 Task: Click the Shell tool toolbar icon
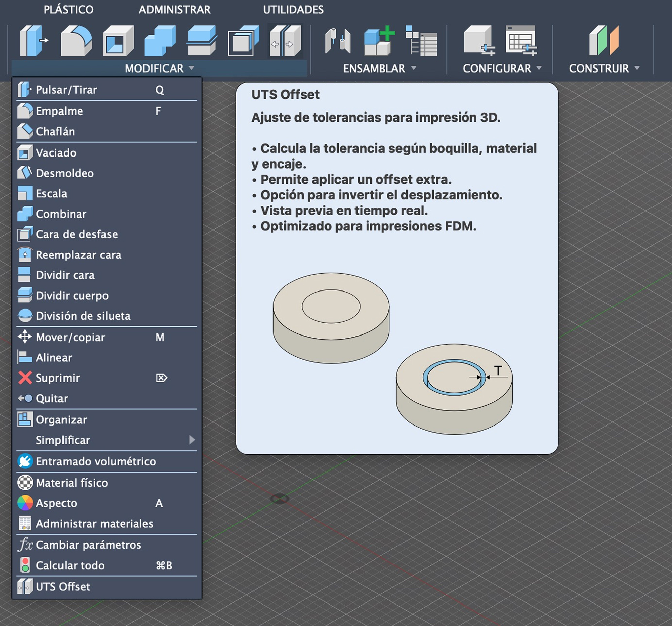(118, 41)
